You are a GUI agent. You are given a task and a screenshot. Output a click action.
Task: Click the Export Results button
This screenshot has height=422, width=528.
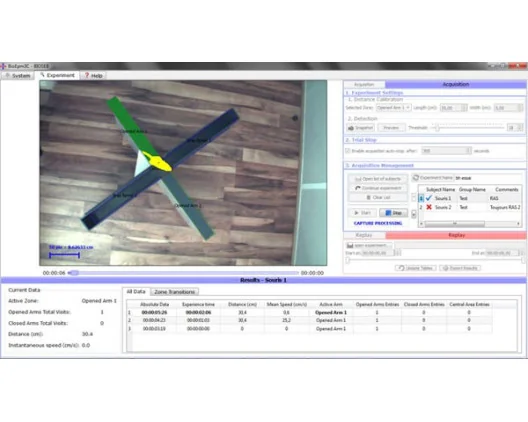(460, 268)
